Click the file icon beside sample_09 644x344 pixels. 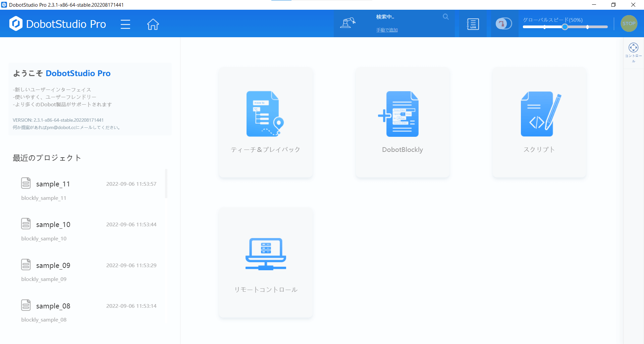point(26,265)
